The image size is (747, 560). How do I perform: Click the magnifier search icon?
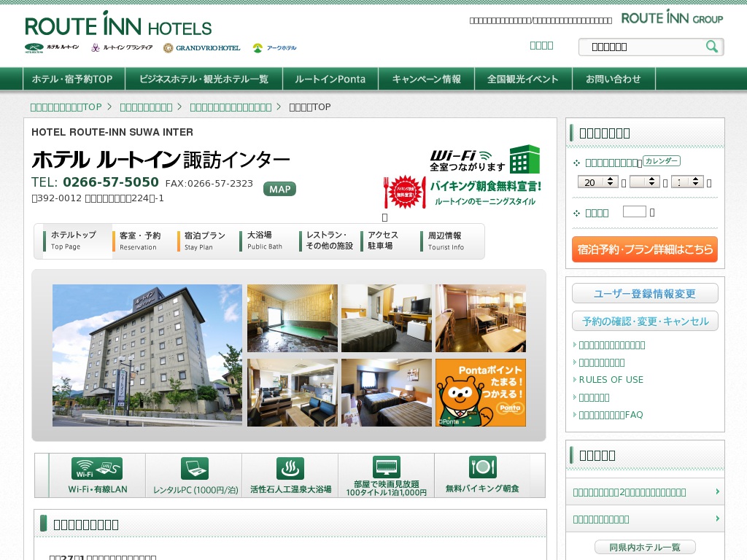click(712, 47)
